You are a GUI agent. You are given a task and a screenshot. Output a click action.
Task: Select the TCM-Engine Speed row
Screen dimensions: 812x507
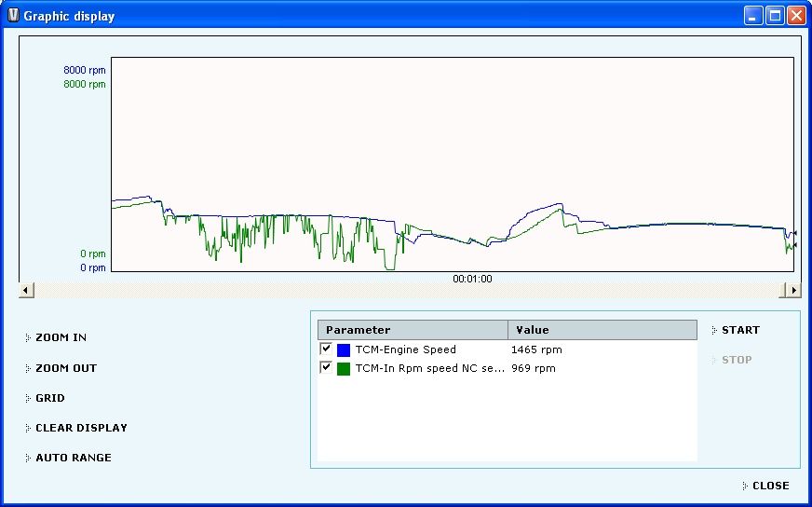coord(405,349)
